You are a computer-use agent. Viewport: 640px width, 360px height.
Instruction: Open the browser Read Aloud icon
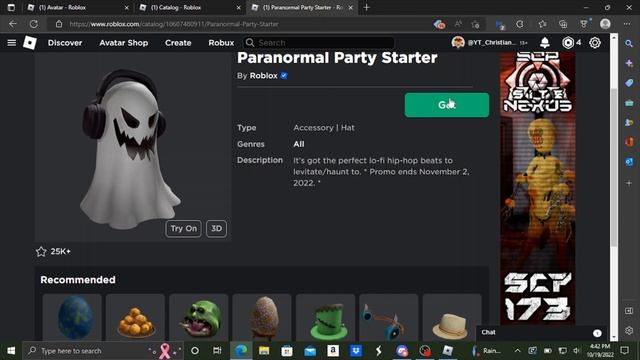(x=458, y=24)
